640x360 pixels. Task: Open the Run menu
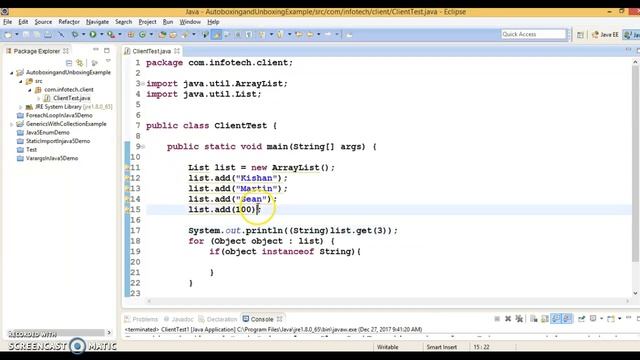click(x=168, y=22)
